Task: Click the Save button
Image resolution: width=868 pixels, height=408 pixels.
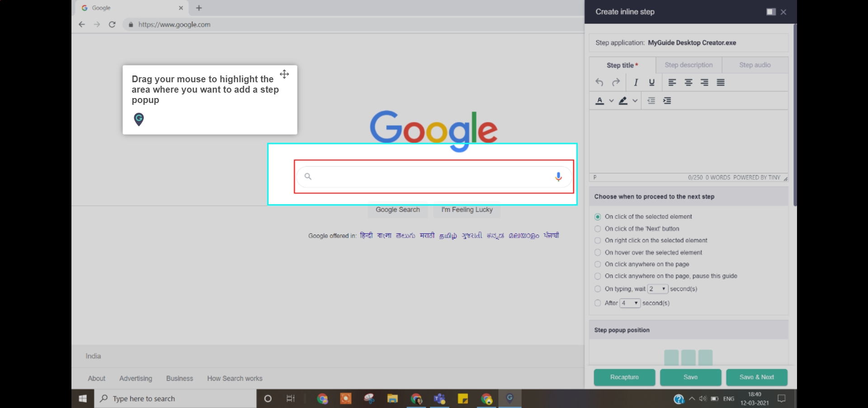Action: tap(690, 377)
